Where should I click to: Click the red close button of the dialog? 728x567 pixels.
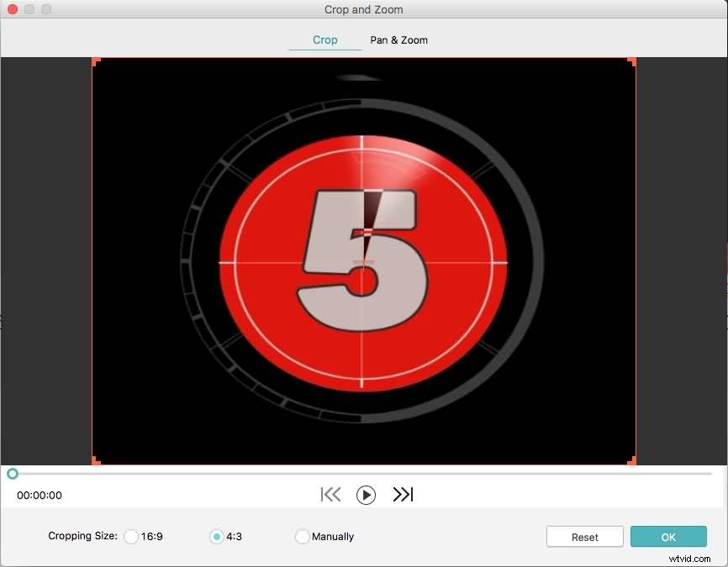click(13, 9)
